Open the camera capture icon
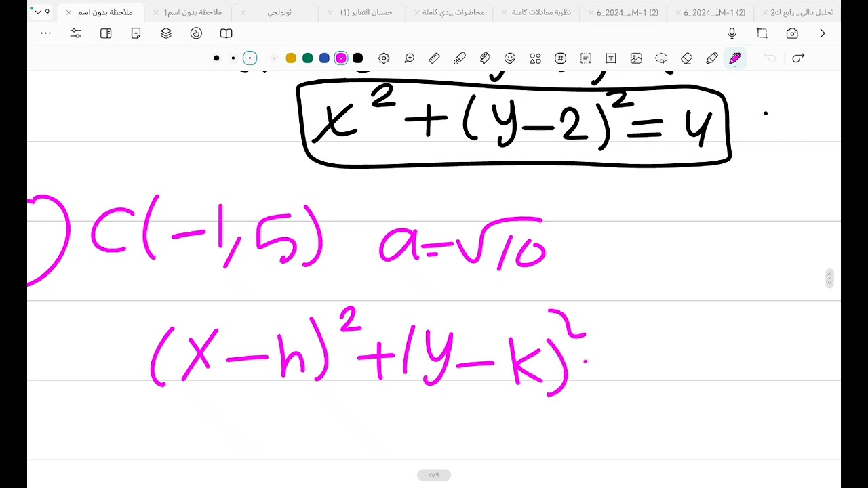 pos(792,33)
